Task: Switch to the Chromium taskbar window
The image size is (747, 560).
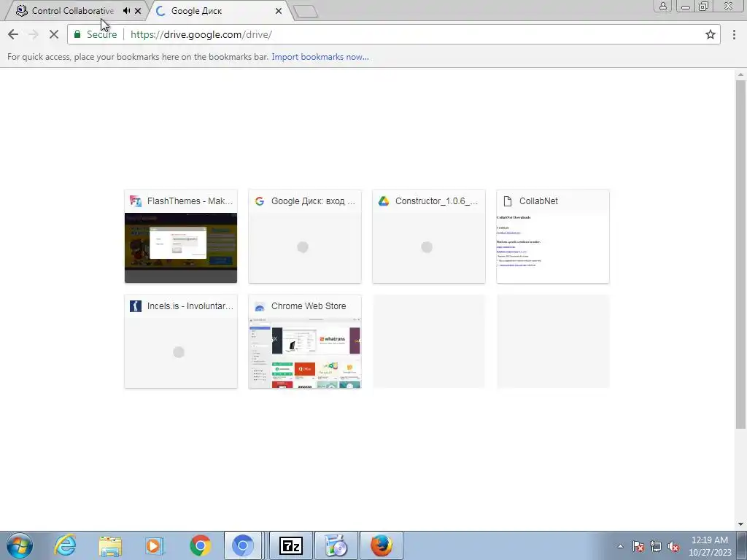Action: (242, 545)
